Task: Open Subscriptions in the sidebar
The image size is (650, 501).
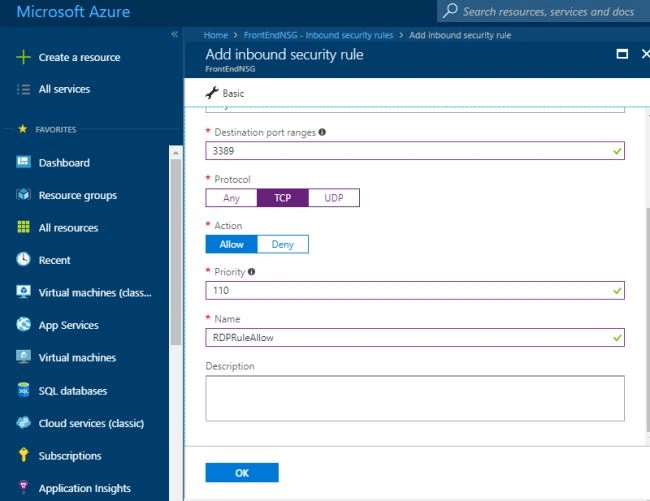Action: 70,456
